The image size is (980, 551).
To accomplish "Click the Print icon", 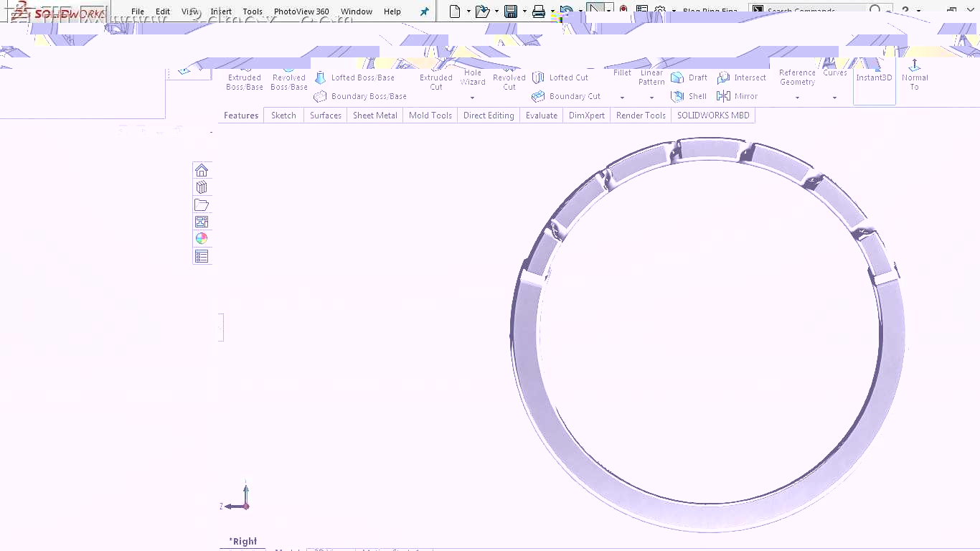I will (x=539, y=11).
